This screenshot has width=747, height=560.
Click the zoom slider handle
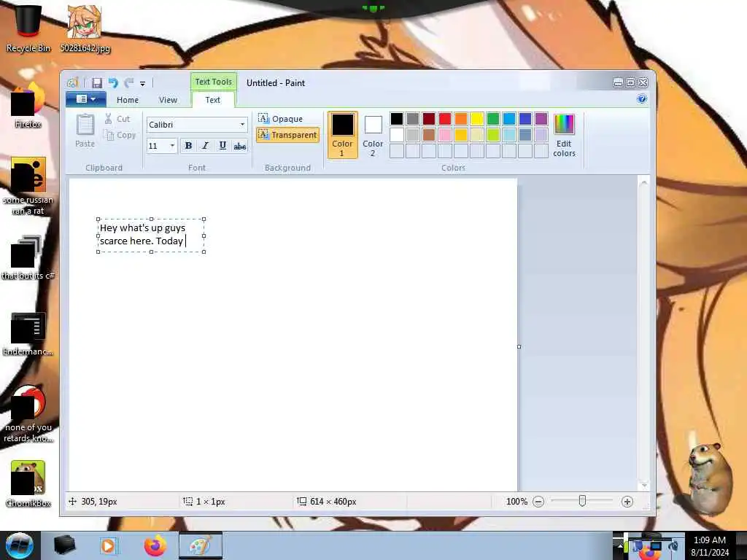coord(582,501)
